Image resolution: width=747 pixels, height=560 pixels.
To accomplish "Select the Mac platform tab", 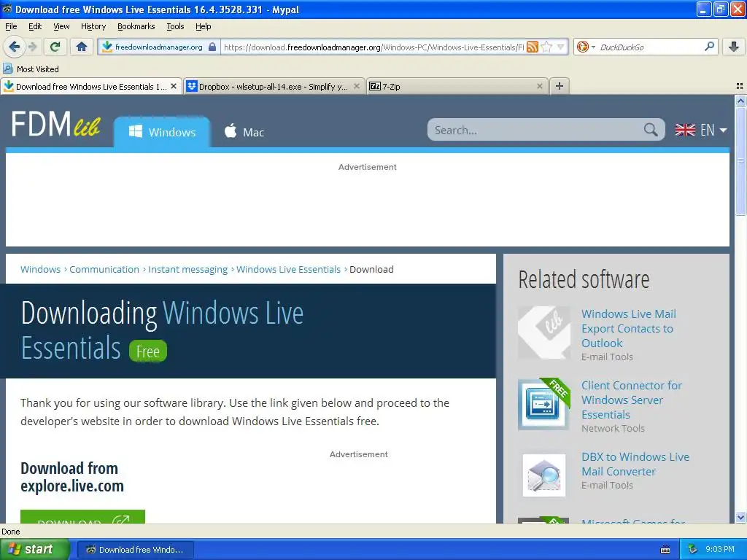I will 244,132.
